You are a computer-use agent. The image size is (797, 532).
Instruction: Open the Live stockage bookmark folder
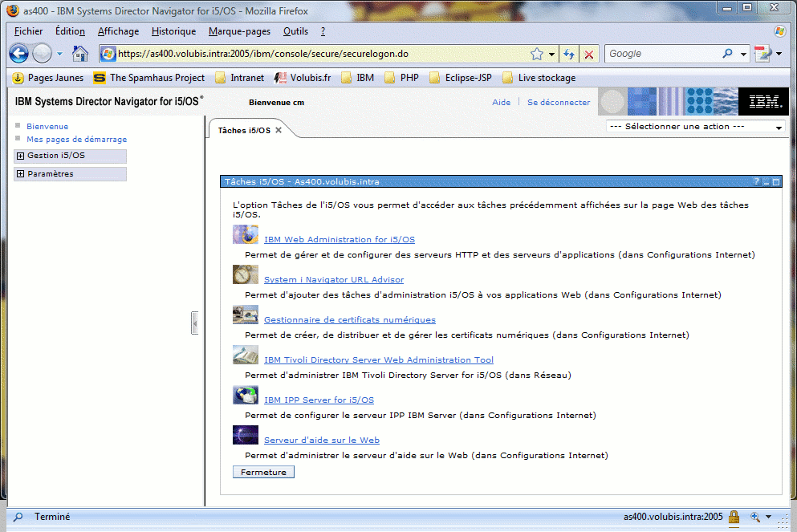(x=539, y=78)
